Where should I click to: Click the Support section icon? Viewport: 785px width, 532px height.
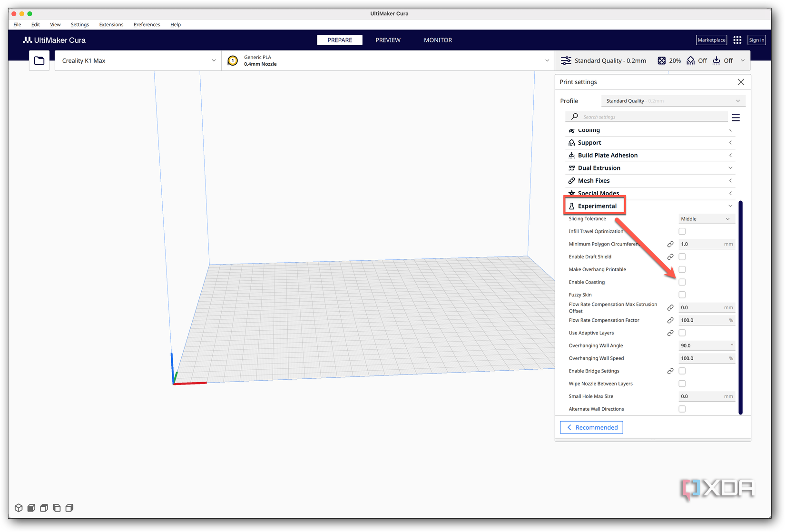pos(571,142)
